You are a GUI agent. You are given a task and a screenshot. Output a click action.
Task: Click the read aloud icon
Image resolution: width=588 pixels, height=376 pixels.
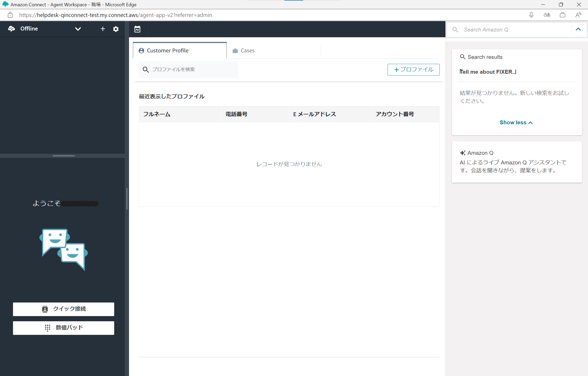pos(578,15)
